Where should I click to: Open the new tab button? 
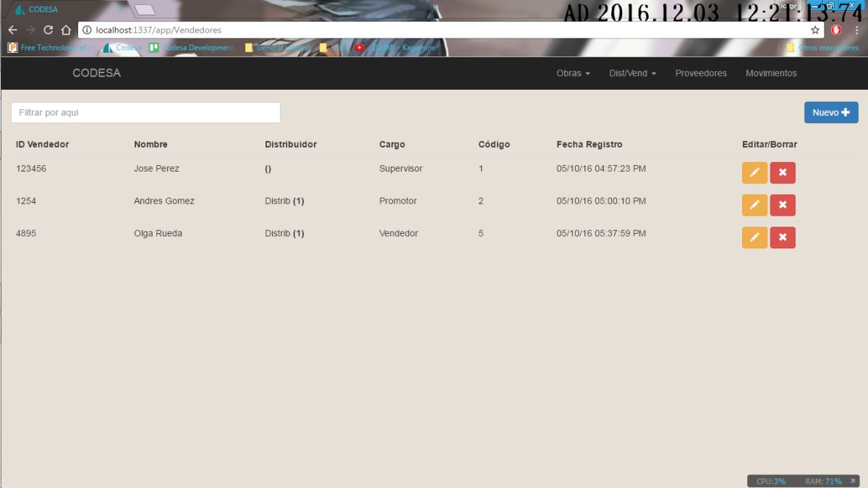(145, 9)
